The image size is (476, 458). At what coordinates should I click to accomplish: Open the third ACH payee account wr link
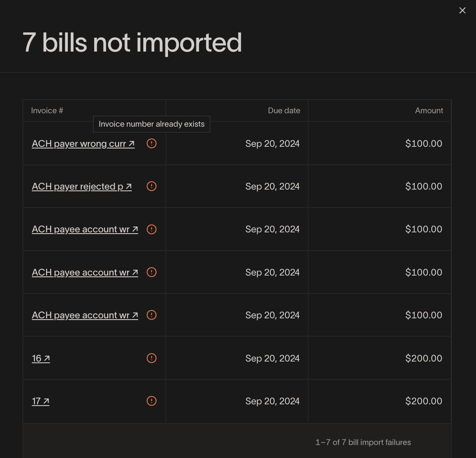tap(85, 315)
